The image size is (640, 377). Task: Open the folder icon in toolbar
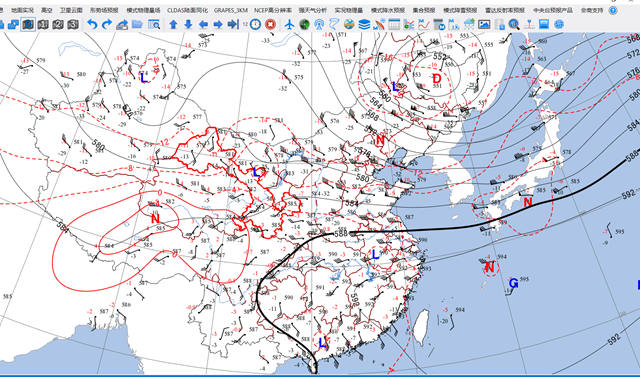137,24
